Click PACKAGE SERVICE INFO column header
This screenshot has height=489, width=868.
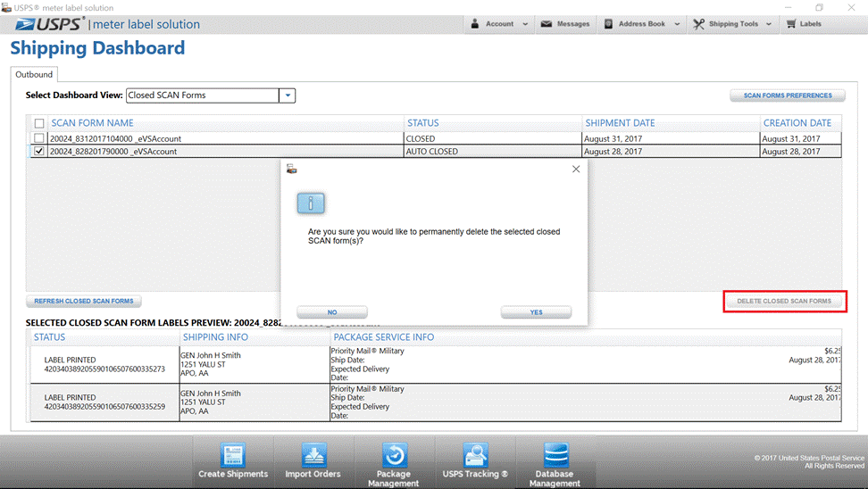384,337
